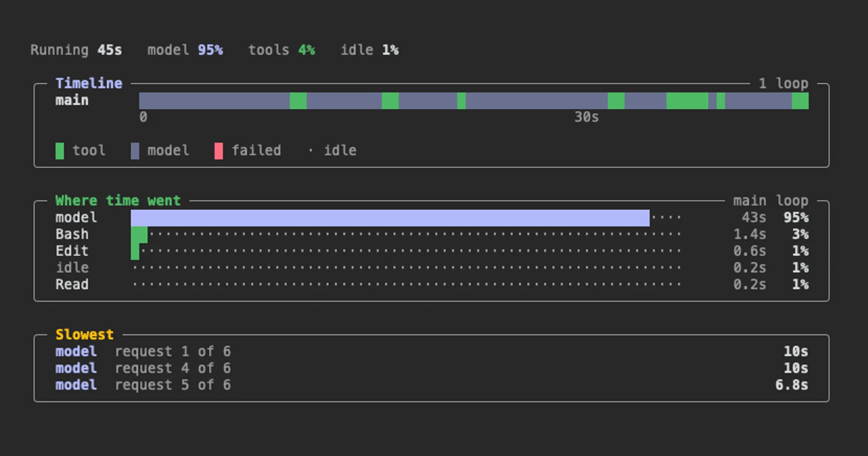Image resolution: width=868 pixels, height=456 pixels.
Task: Click the 30s tick on timeline axis
Action: pos(586,117)
